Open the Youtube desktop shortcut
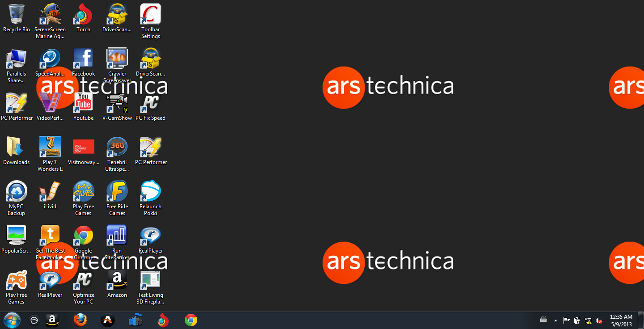The height and width of the screenshot is (329, 644). coord(83,107)
